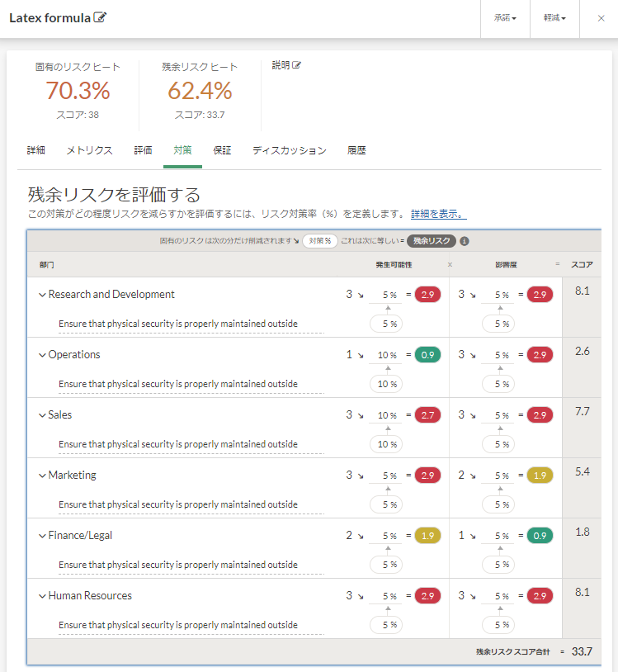Collapse the Finance/Legal department row
Image resolution: width=618 pixels, height=672 pixels.
[42, 536]
